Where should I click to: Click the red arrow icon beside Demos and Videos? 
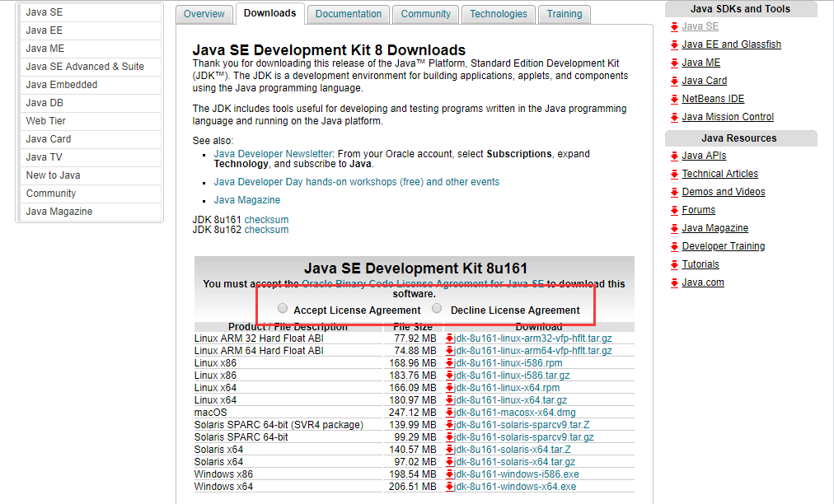674,193
